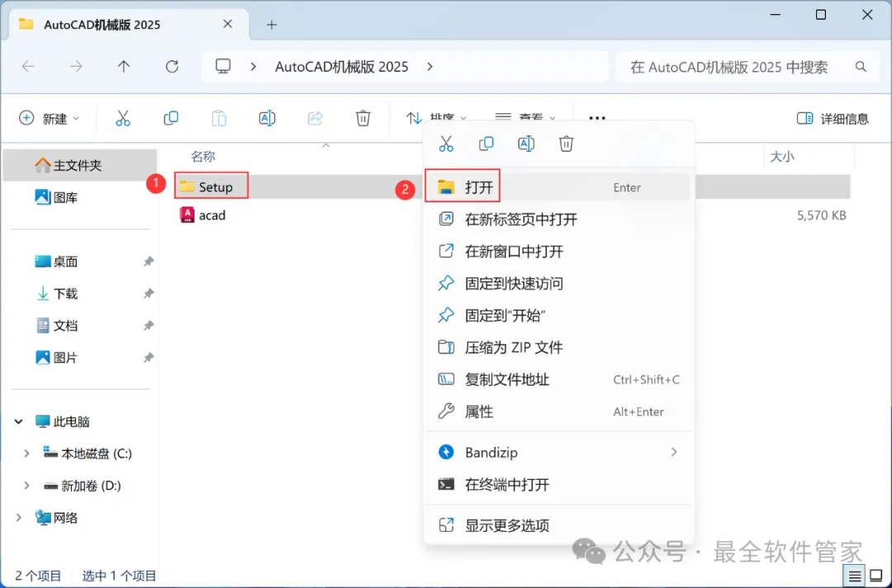This screenshot has height=588, width=892.
Task: Choose 固定到“开始”
Action: (x=558, y=315)
